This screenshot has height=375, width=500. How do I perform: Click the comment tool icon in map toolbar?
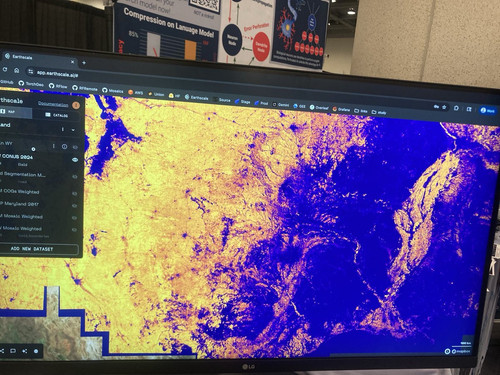point(13,351)
